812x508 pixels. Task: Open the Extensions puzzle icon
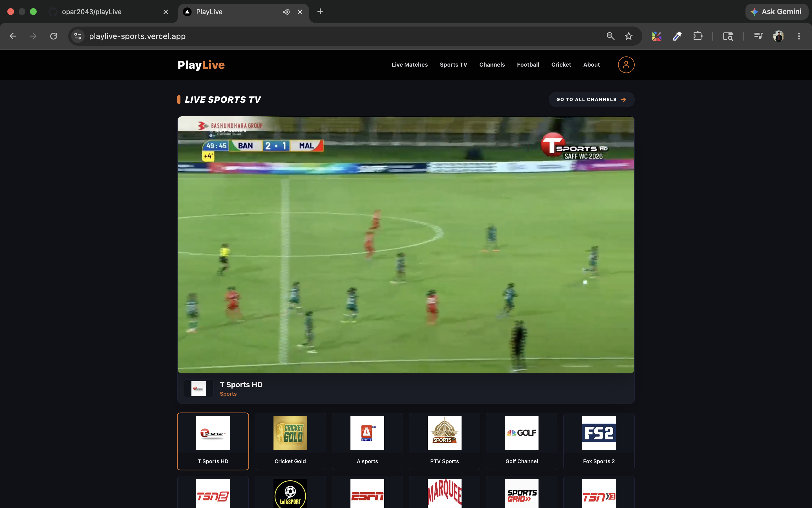[698, 36]
